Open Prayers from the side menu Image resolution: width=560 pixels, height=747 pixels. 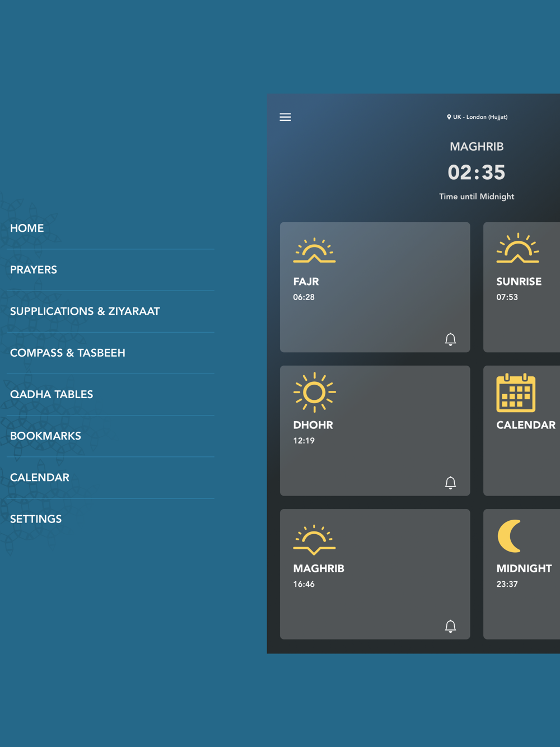click(x=110, y=270)
